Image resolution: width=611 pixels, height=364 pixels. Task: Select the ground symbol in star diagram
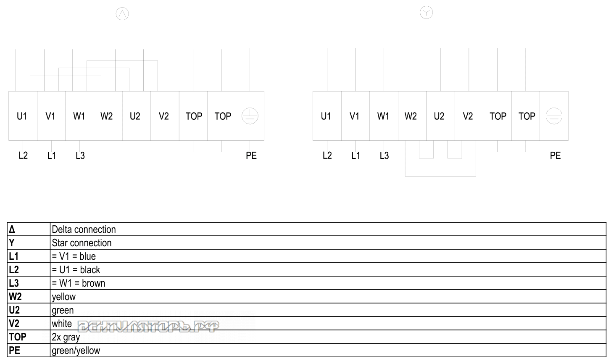click(554, 116)
